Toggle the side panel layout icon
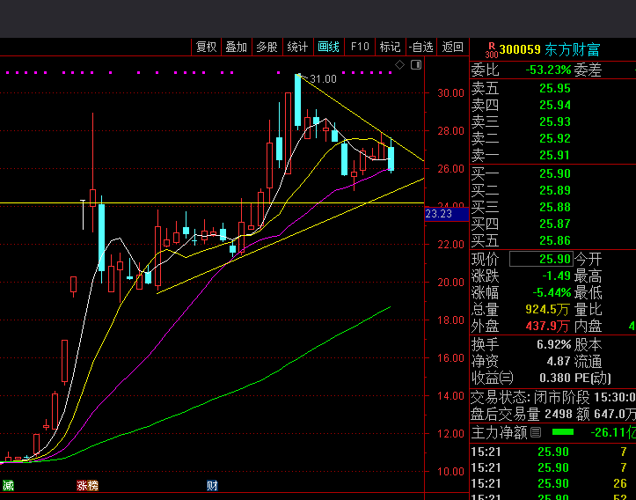Screen dimensions: 636x500 click(416, 65)
